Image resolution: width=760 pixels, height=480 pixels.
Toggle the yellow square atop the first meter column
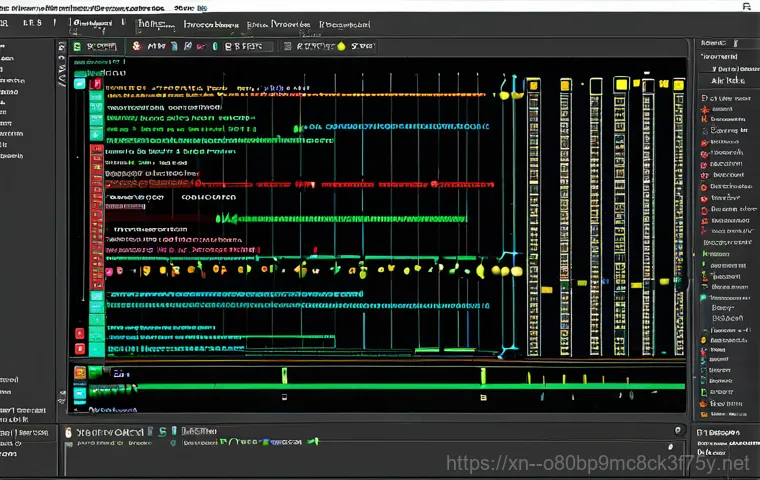(x=534, y=86)
